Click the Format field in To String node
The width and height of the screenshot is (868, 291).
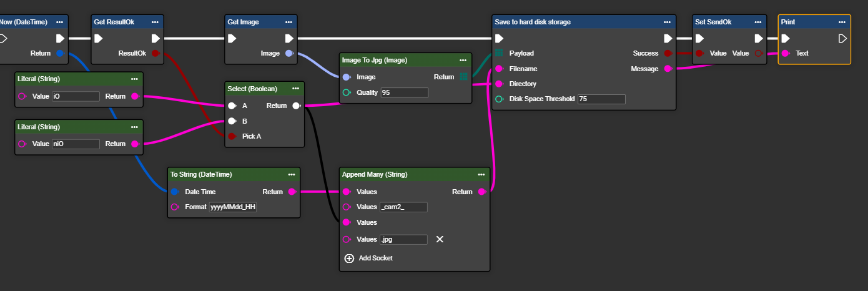[x=232, y=207]
